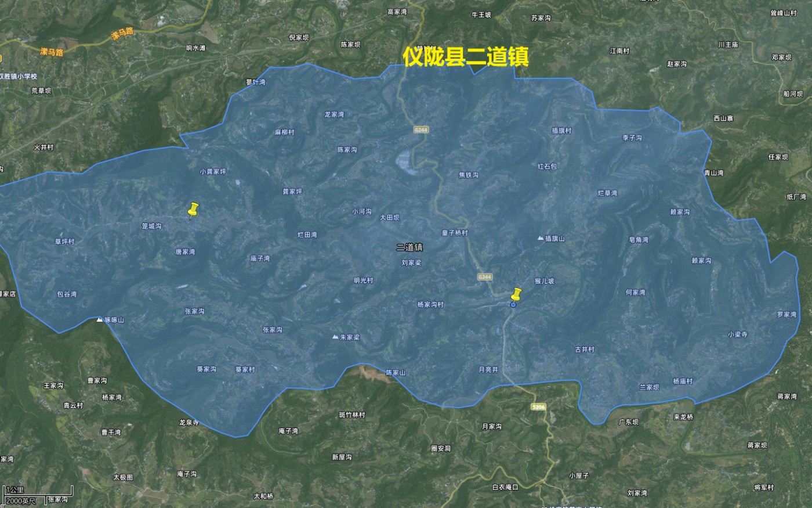This screenshot has height=508, width=812.
Task: Click the 红石包 place label
Action: pos(547,166)
